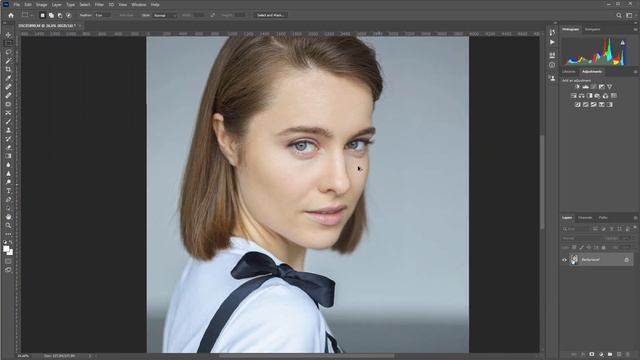Click the canvas vertical scrollbar
Image resolution: width=640 pixels, height=360 pixels.
pos(542,182)
